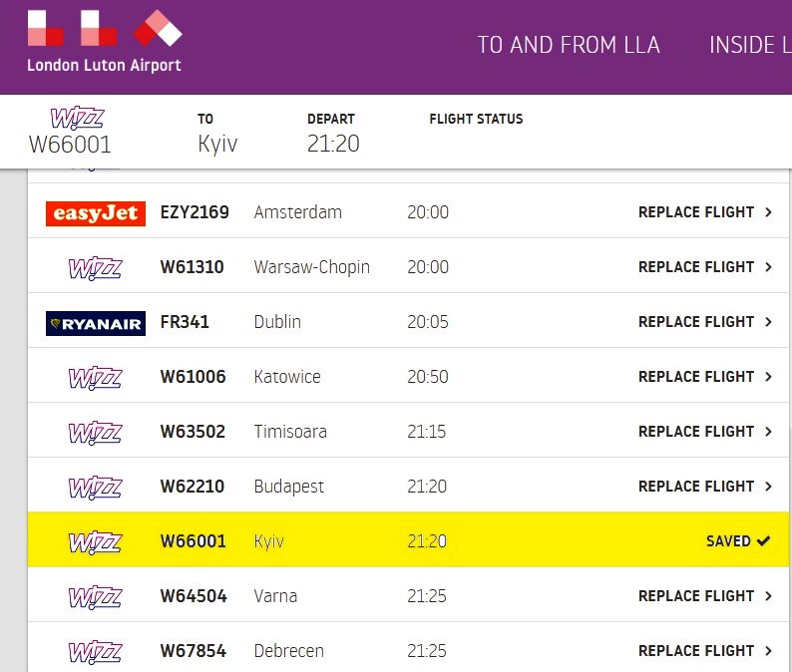
Task: Open the TO AND FROM LLA menu
Action: (x=569, y=46)
